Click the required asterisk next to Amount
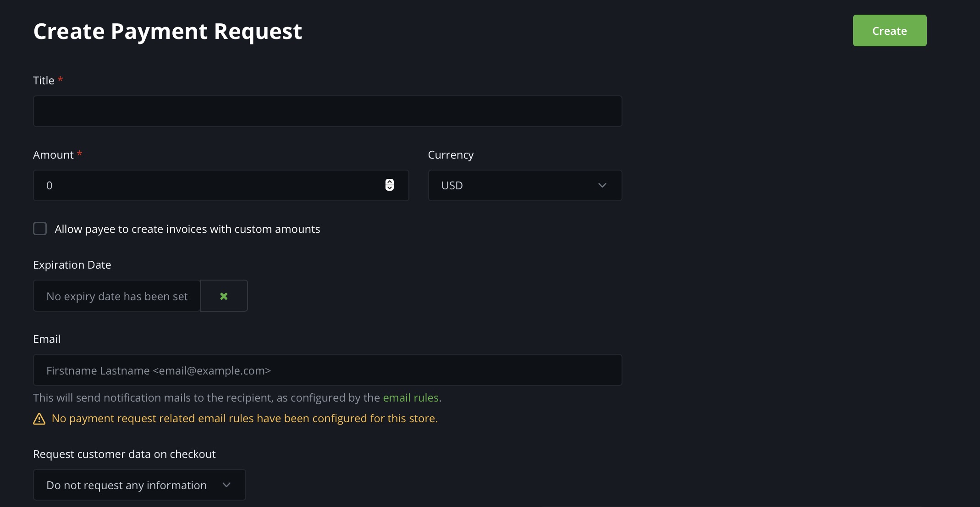980x507 pixels. pos(80,154)
